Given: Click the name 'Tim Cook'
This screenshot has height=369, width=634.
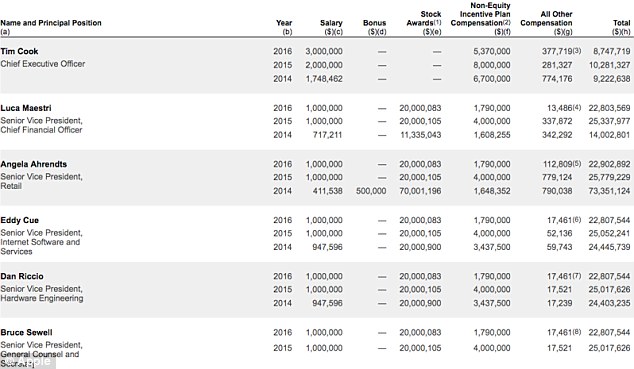Looking at the screenshot, I should pos(19,51).
